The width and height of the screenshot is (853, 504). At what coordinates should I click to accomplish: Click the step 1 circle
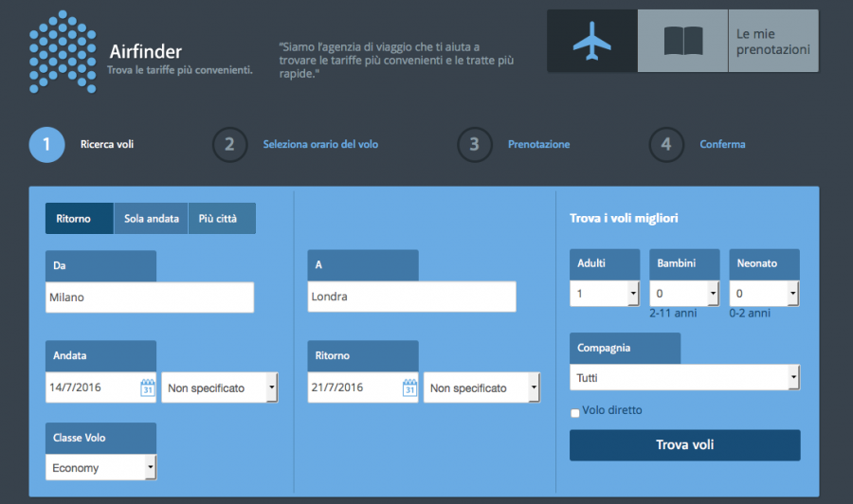pyautogui.click(x=46, y=145)
